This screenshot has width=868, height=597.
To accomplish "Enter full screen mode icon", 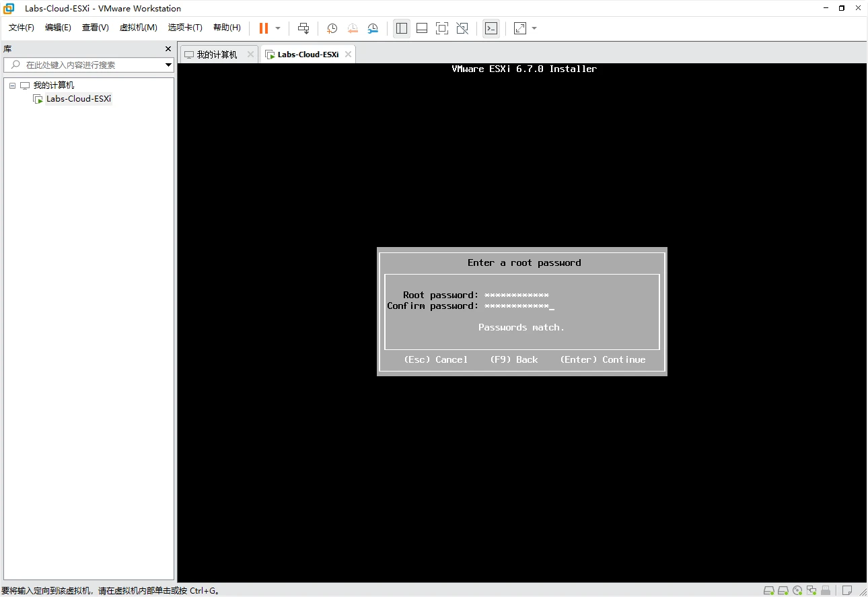I will 441,28.
